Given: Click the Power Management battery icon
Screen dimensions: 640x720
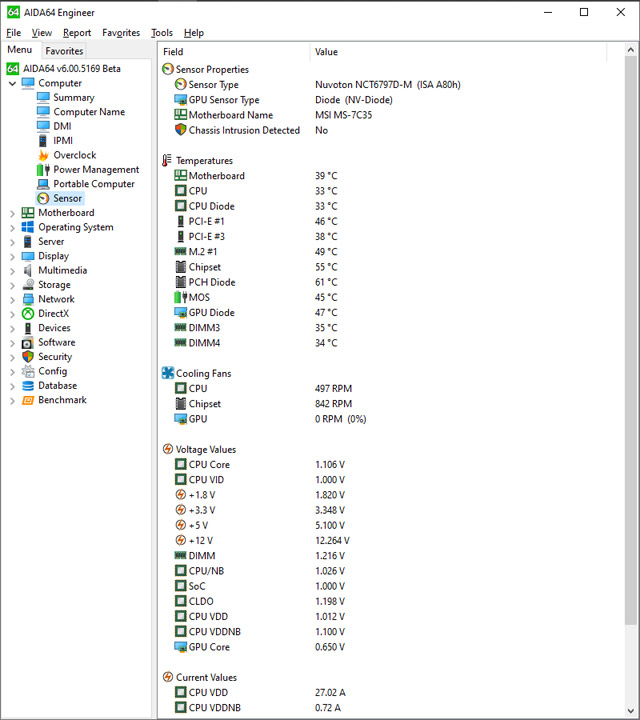Looking at the screenshot, I should tap(43, 169).
